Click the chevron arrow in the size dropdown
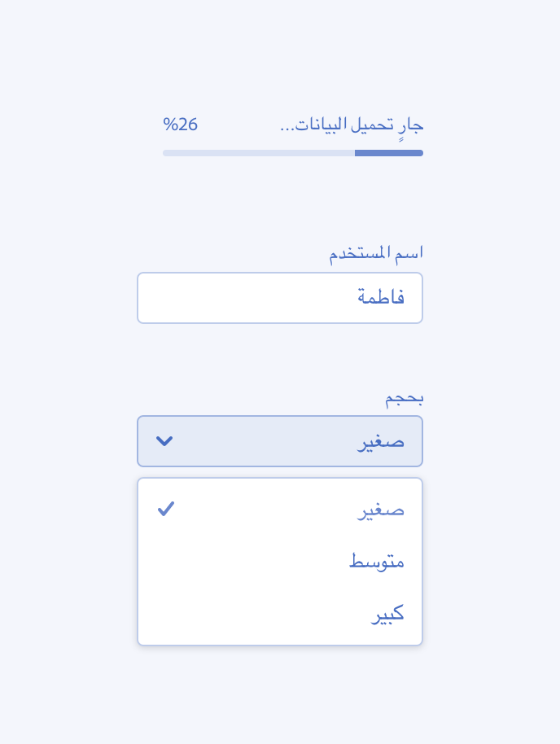Viewport: 560px width, 744px height. [164, 441]
